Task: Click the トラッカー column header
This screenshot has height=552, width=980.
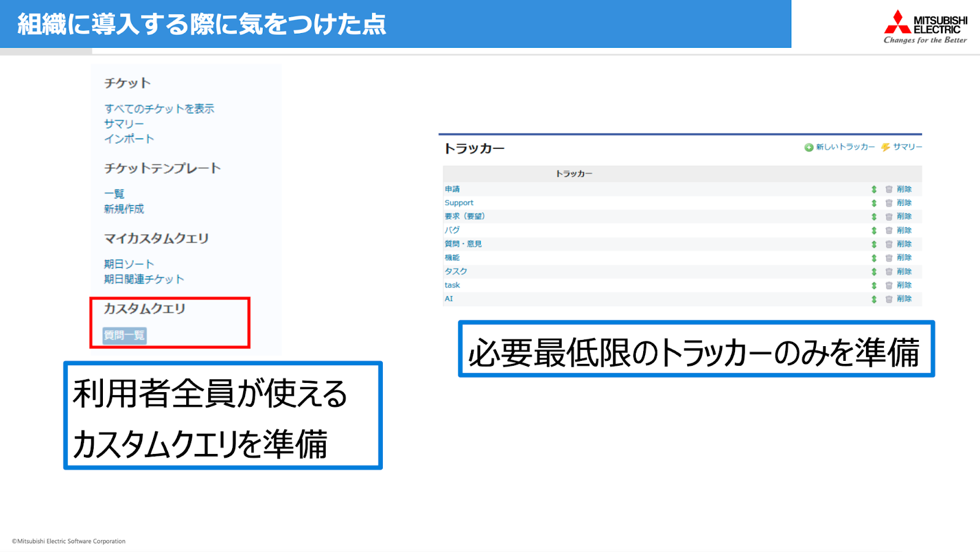Action: (x=574, y=174)
